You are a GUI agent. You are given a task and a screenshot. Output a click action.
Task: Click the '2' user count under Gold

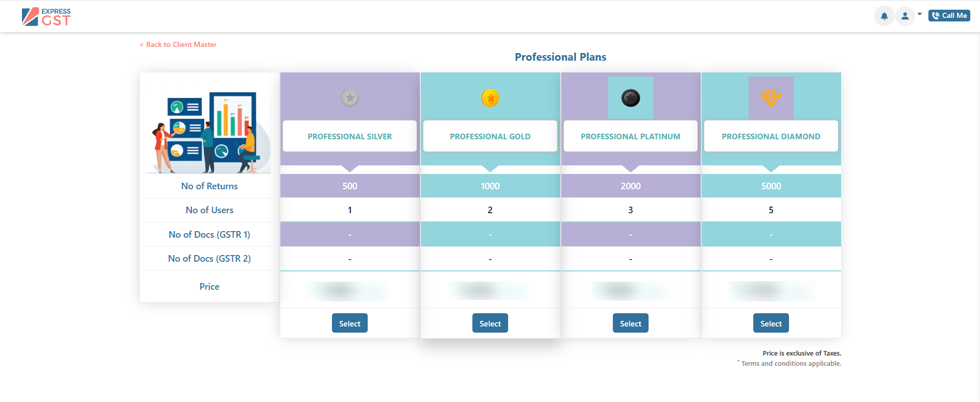click(490, 210)
